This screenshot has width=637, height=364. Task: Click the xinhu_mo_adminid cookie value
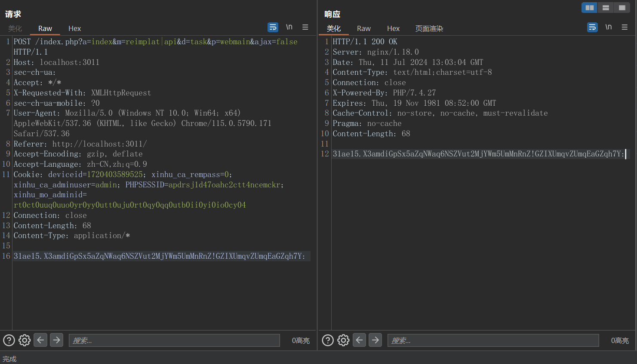click(129, 205)
